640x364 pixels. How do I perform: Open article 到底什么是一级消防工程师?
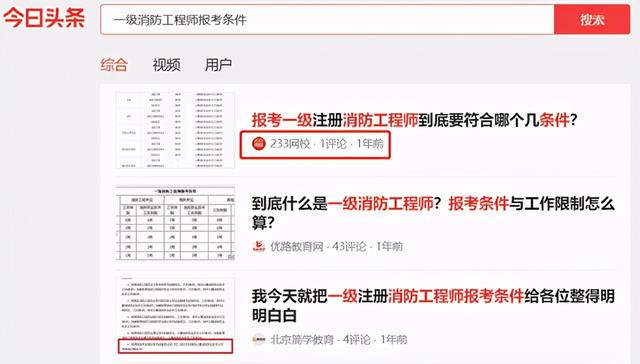433,213
